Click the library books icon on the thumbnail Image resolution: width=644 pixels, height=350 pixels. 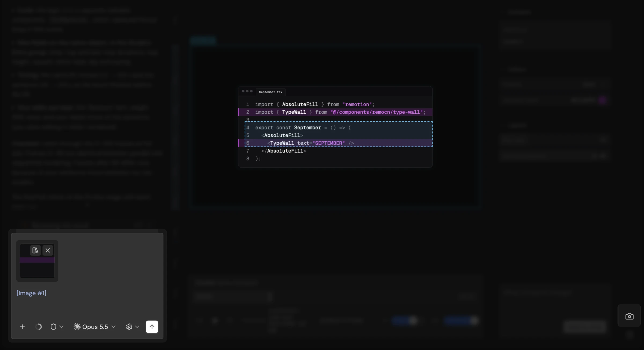35,250
